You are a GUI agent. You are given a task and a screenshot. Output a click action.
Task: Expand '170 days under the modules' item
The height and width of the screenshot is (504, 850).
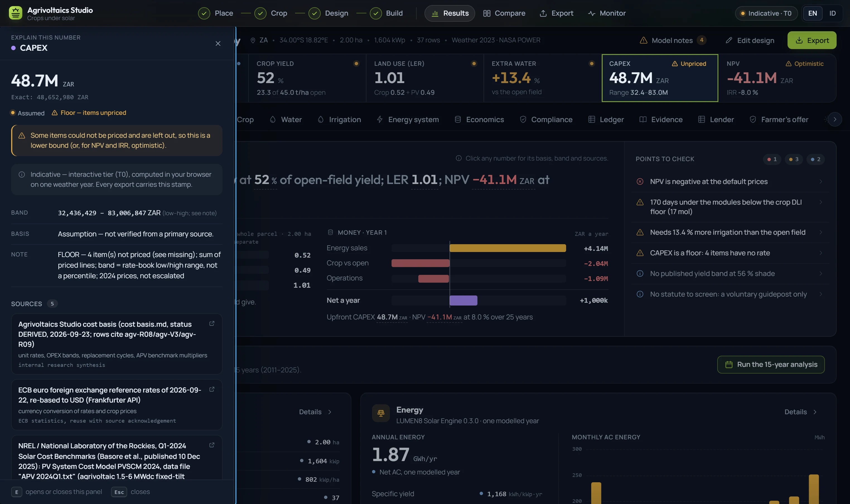(730, 207)
